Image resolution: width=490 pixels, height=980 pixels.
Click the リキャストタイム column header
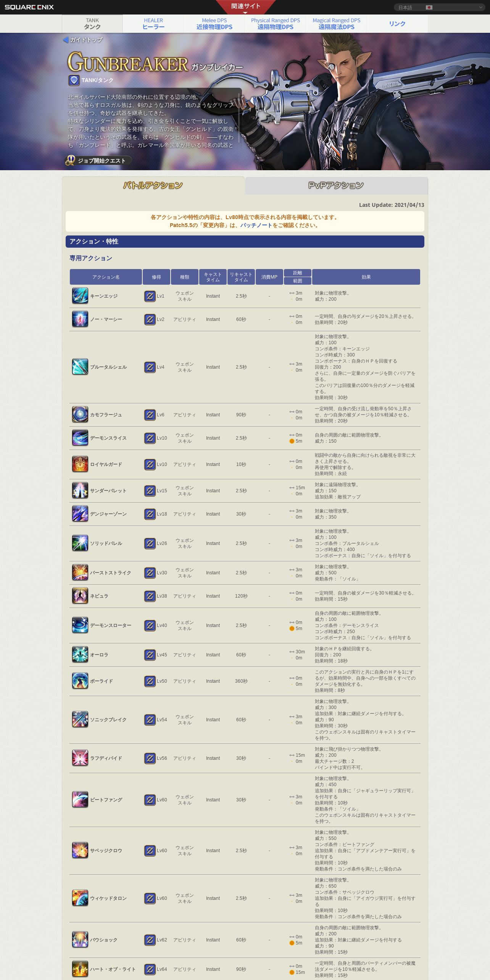pos(241,277)
